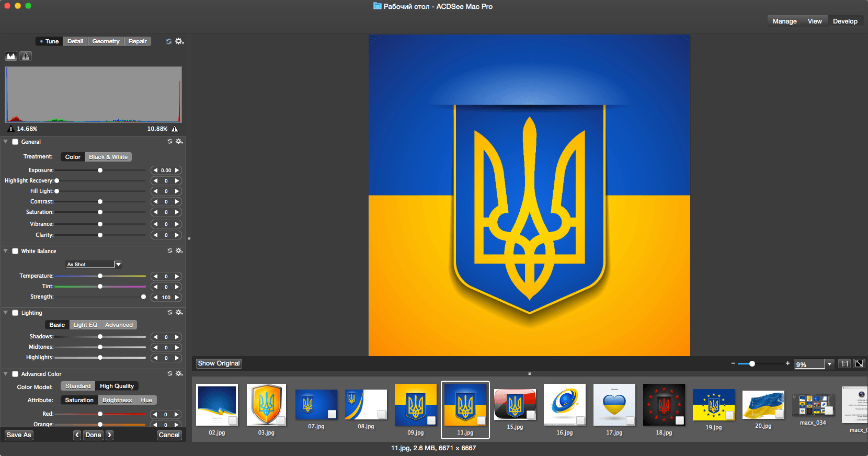
Task: Click the Cancel button
Action: [x=169, y=435]
